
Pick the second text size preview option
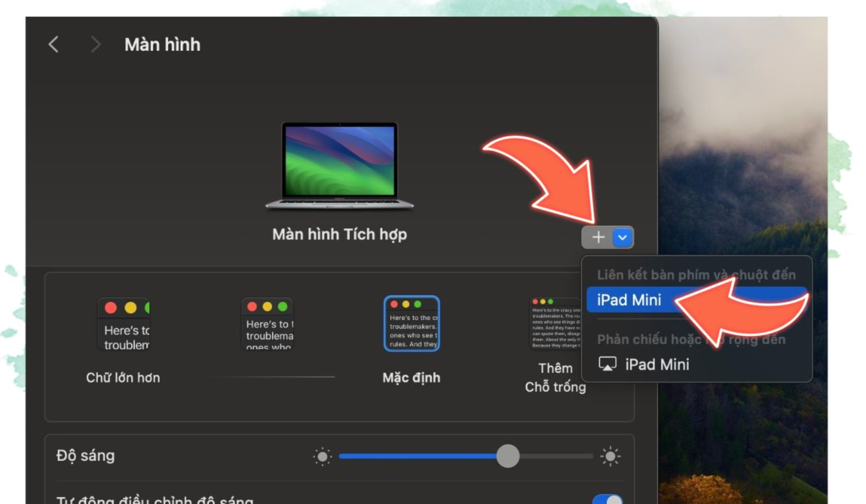pyautogui.click(x=268, y=324)
